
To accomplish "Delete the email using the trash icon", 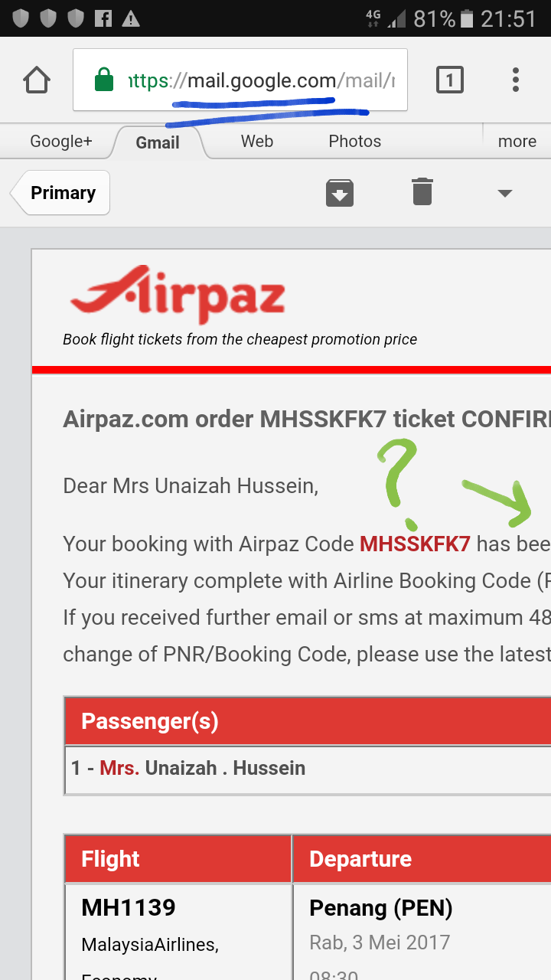I will (x=422, y=191).
